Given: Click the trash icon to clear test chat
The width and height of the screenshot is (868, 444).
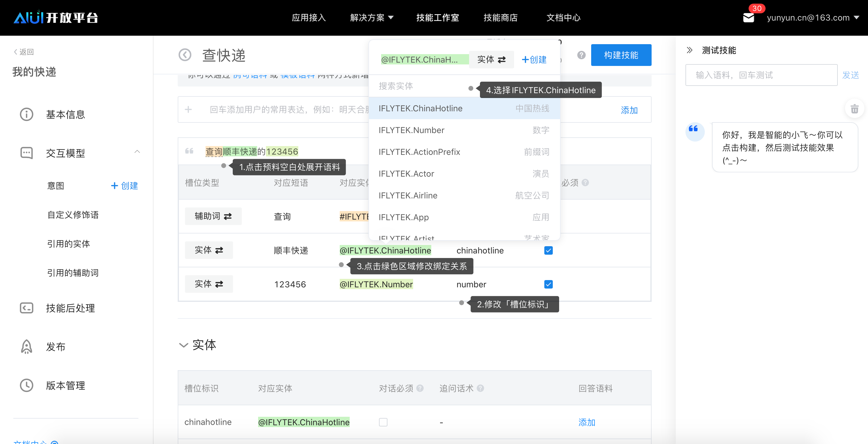Looking at the screenshot, I should (854, 109).
